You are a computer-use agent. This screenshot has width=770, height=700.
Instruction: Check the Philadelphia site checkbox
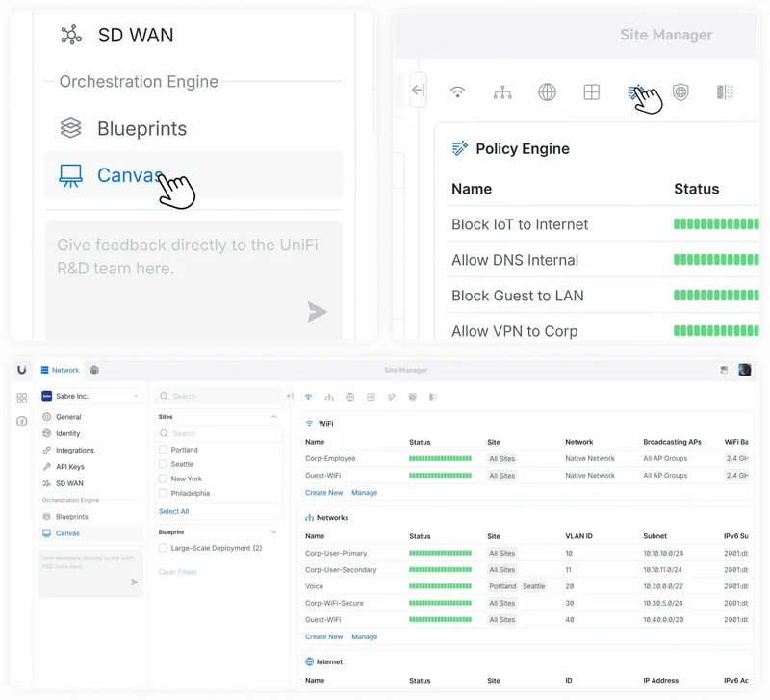[163, 493]
